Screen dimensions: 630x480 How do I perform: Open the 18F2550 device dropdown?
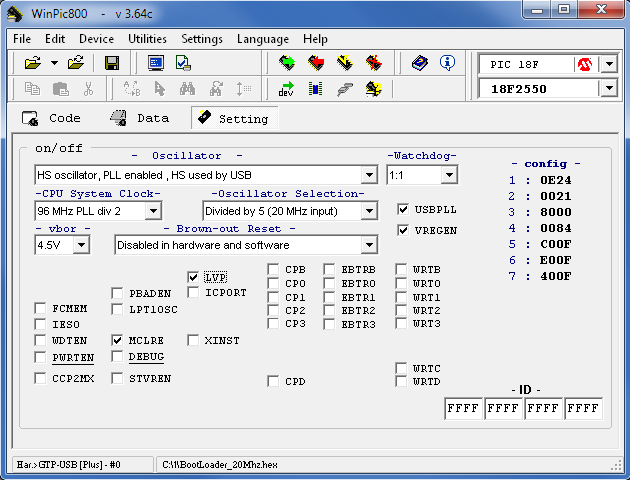(x=610, y=88)
